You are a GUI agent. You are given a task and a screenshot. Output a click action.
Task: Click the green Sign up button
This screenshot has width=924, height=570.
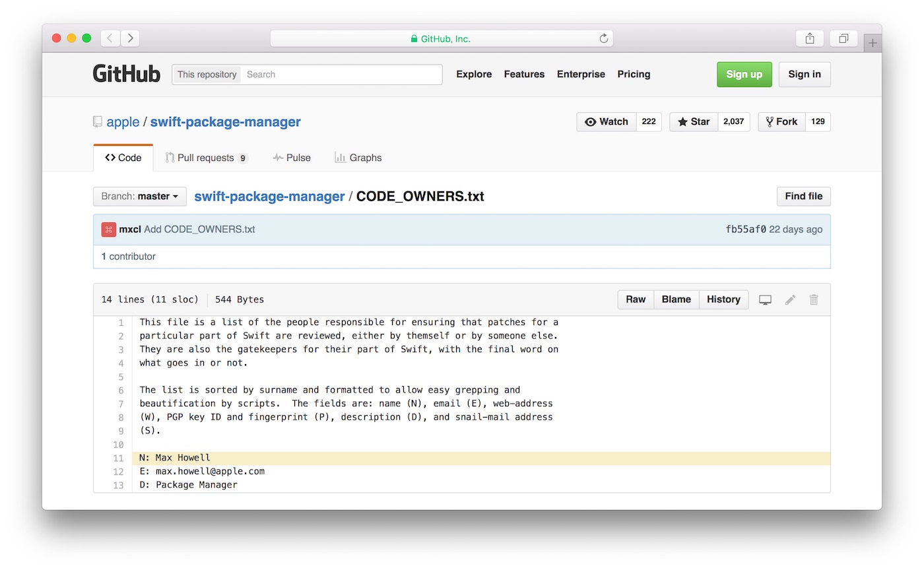(744, 75)
